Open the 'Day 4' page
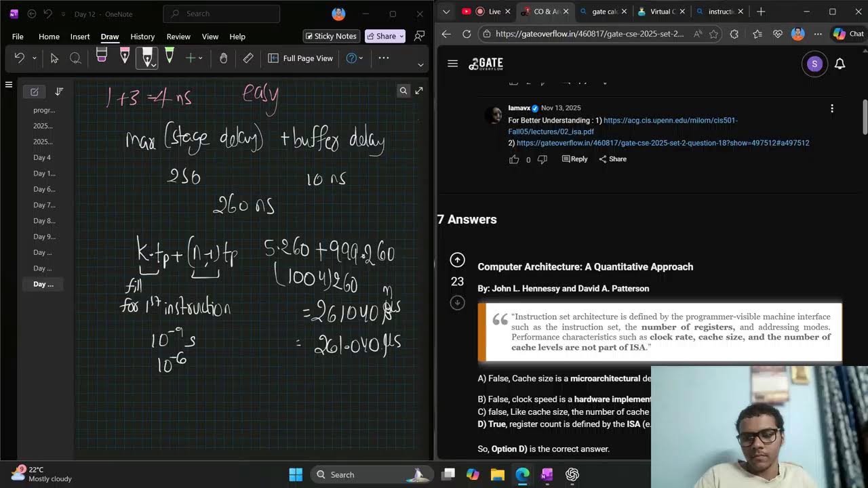868x488 pixels. (x=43, y=157)
